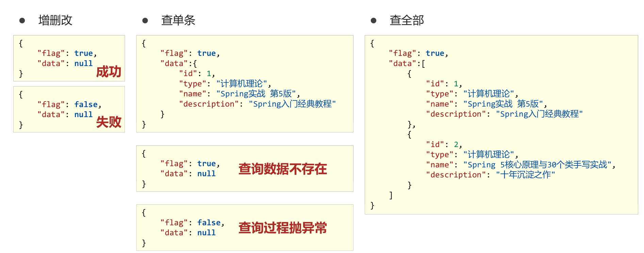Click "id": 1 in 查单条 box

197,74
